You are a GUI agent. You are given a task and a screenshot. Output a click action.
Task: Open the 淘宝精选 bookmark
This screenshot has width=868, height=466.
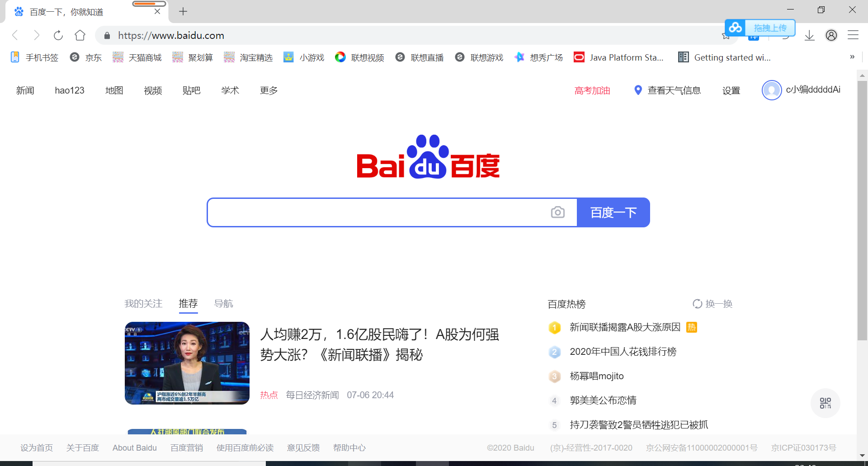248,57
